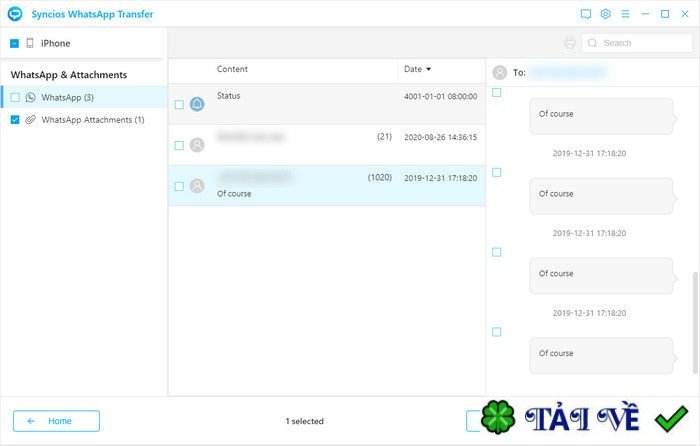Viewport: 700px width, 446px height.
Task: Click the Status bell avatar icon
Action: 197,104
